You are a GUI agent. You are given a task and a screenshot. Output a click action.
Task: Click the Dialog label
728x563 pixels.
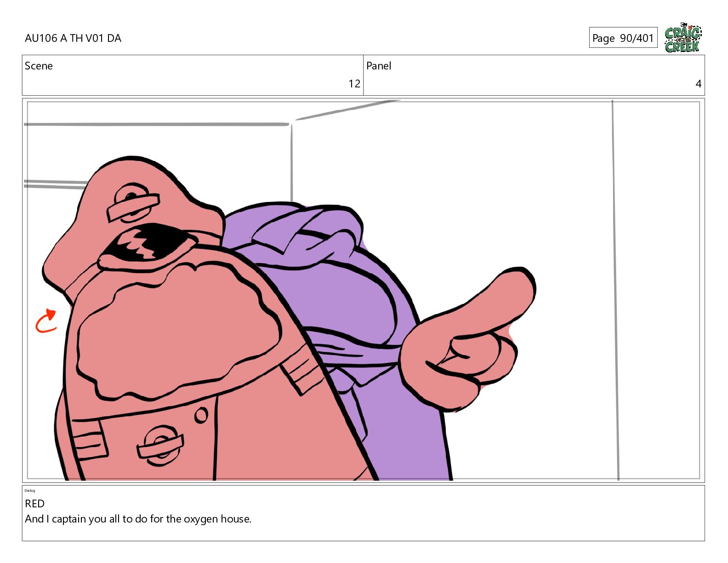(30, 490)
